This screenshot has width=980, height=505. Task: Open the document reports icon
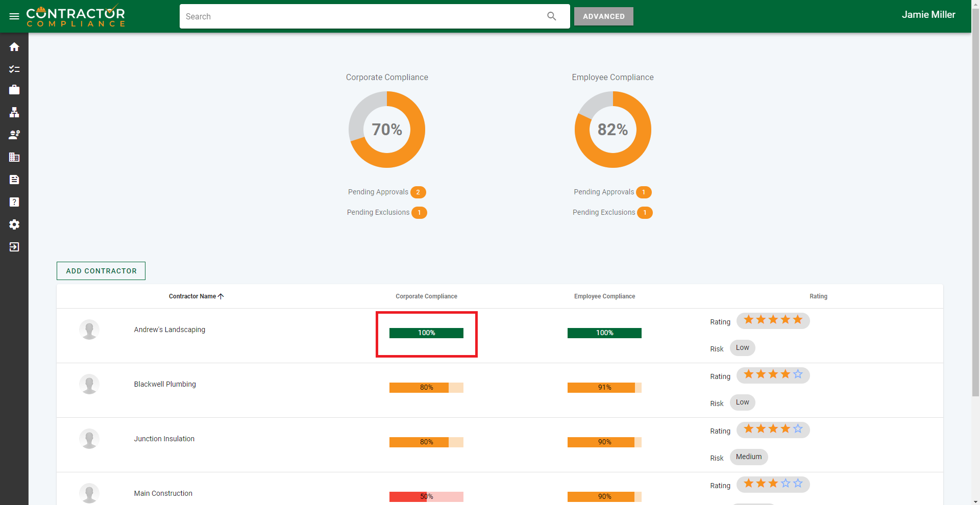click(x=14, y=180)
